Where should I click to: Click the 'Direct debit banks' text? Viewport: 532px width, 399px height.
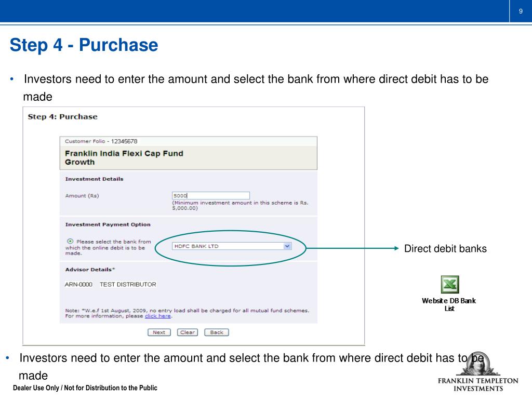tap(445, 248)
